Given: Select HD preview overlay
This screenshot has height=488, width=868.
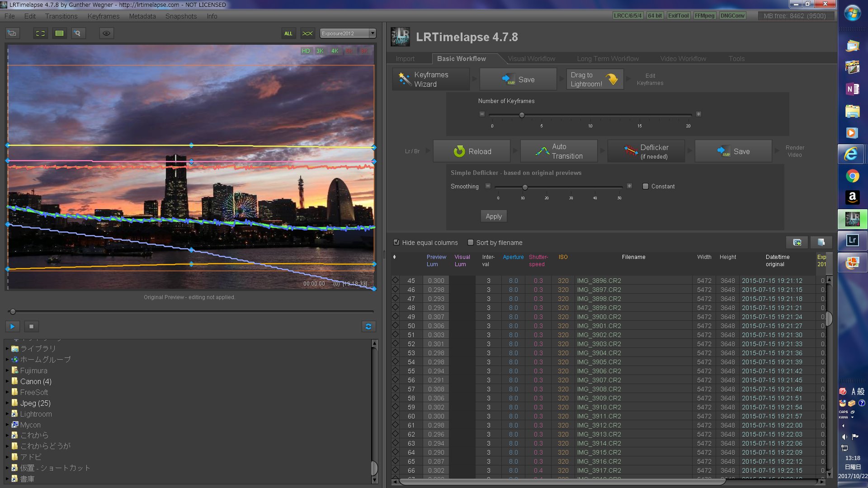Looking at the screenshot, I should (306, 51).
